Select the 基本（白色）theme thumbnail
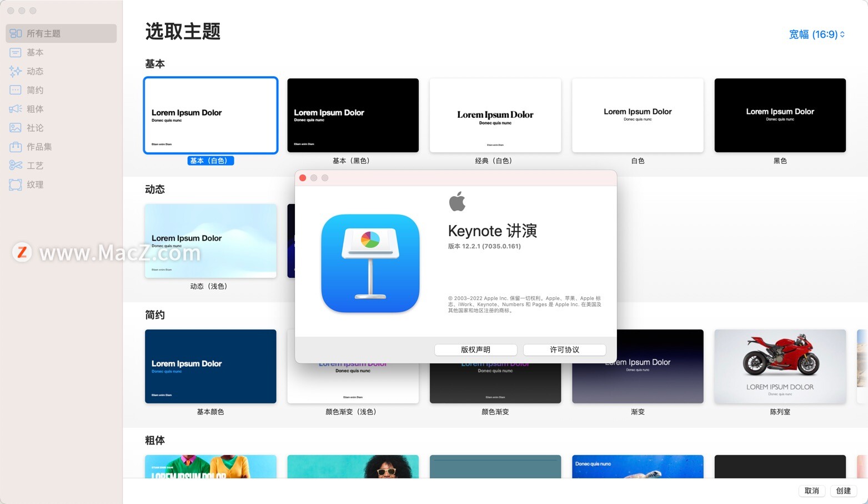 pyautogui.click(x=210, y=115)
